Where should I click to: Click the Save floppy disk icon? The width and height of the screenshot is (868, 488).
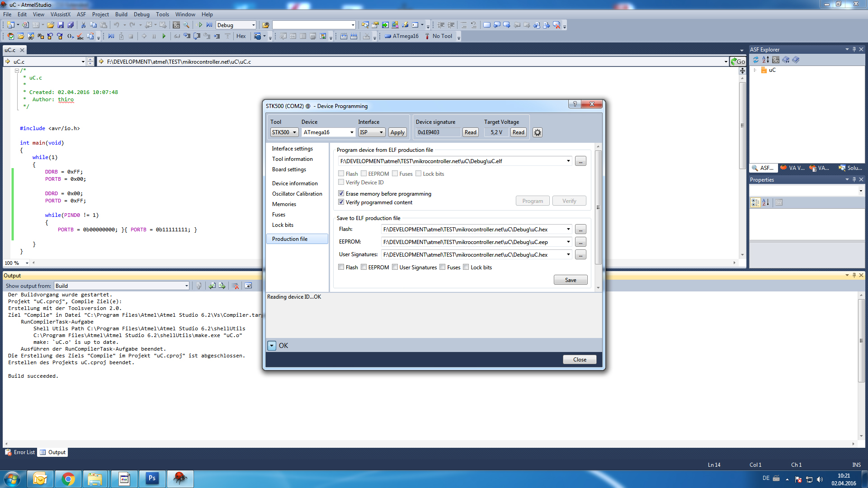pyautogui.click(x=61, y=25)
